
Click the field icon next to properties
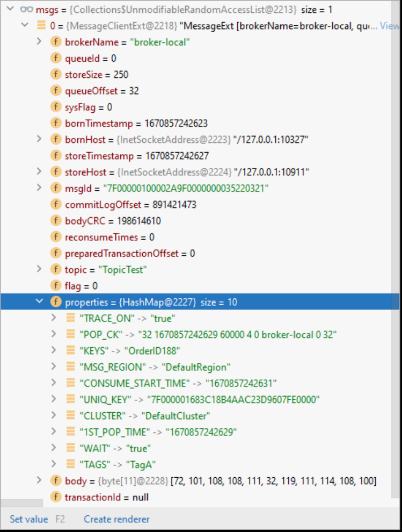tap(56, 301)
